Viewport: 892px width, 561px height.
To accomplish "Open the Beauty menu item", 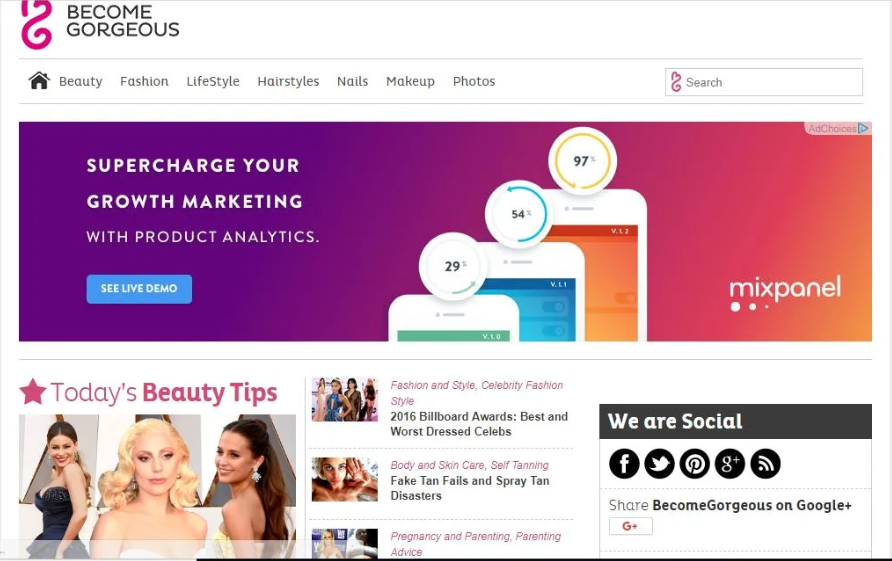I will click(x=81, y=81).
